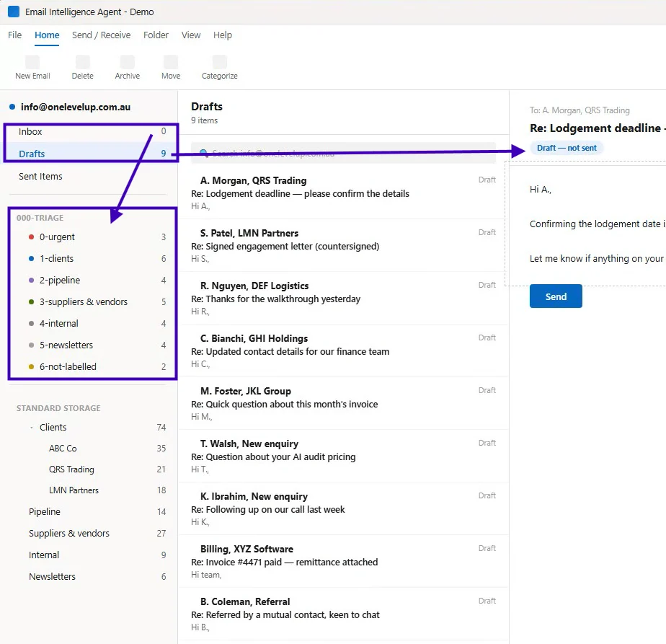
Task: Click the gray dot beside 4-internal
Action: point(31,324)
